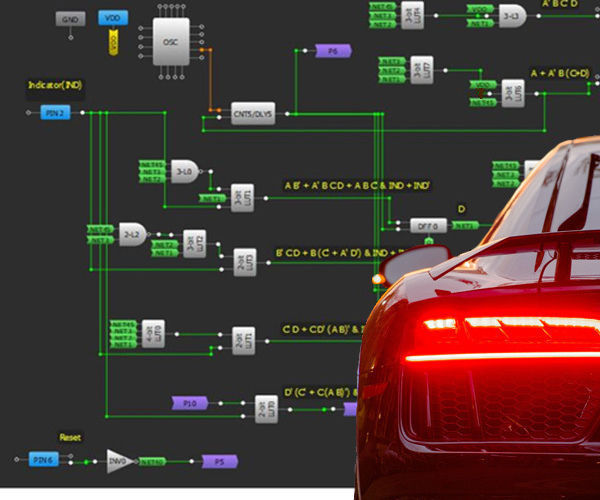Select the blue VDD block
The height and width of the screenshot is (500, 600).
tap(113, 18)
